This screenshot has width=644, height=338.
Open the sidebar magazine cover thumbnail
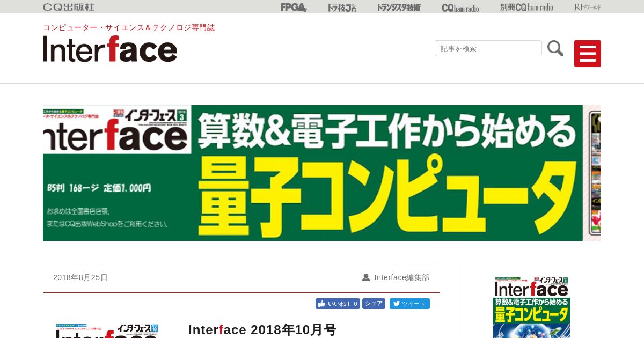tap(531, 307)
